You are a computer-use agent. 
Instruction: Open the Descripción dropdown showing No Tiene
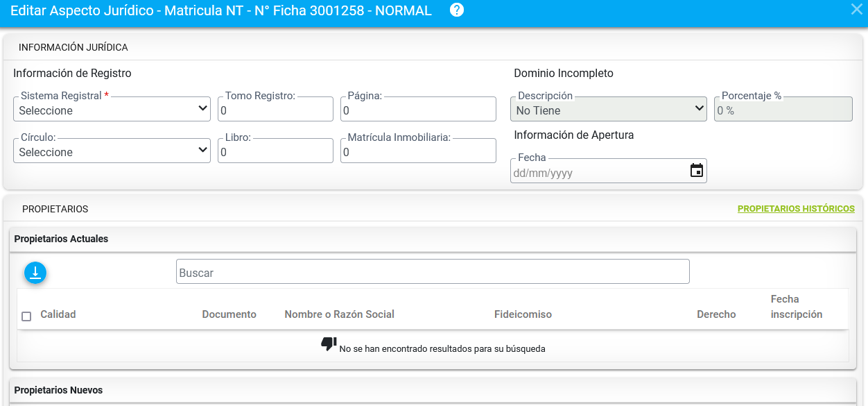[x=609, y=110]
